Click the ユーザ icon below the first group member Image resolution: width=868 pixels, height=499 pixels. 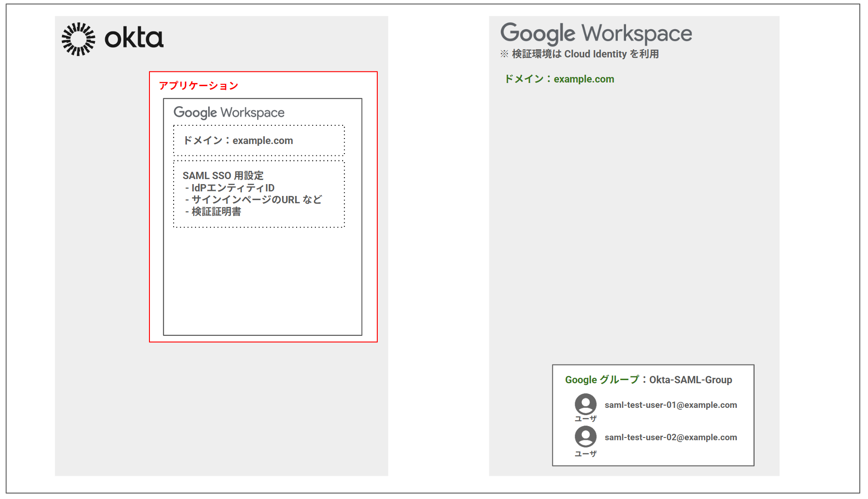click(x=585, y=417)
